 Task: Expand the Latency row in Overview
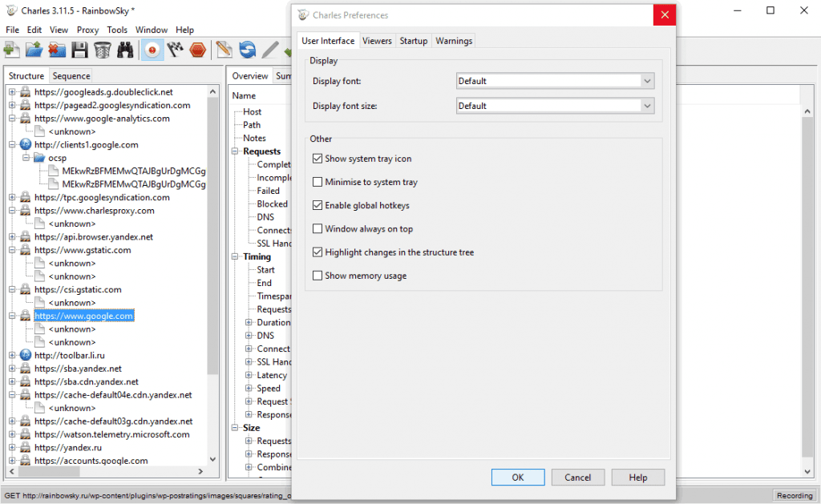(x=249, y=375)
